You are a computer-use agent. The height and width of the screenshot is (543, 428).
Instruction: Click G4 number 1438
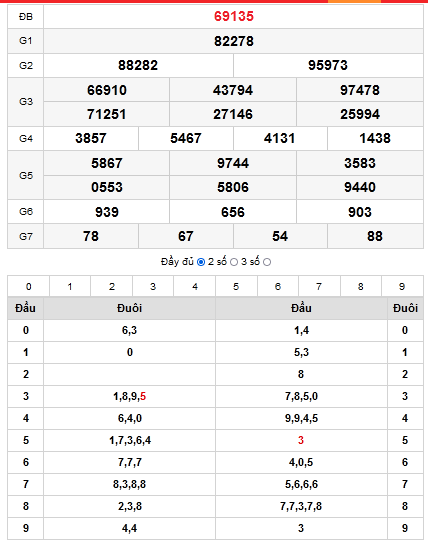click(375, 139)
